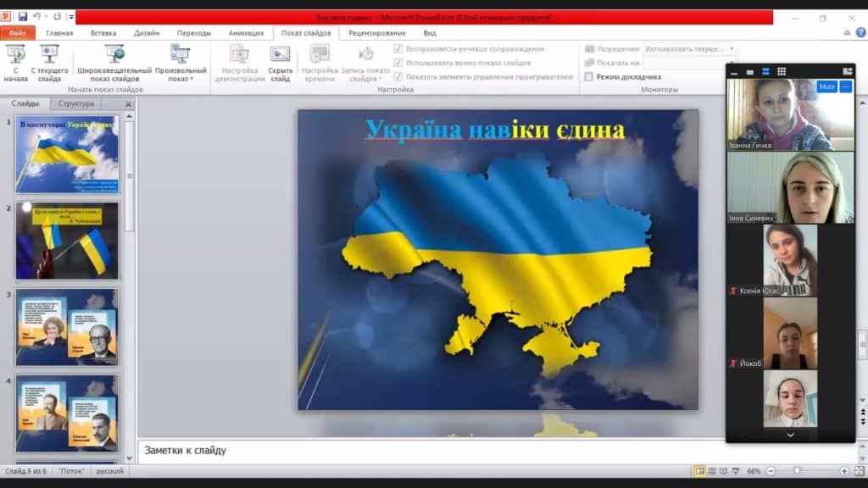
Task: Switch to slide sorter view in status bar
Action: (712, 471)
